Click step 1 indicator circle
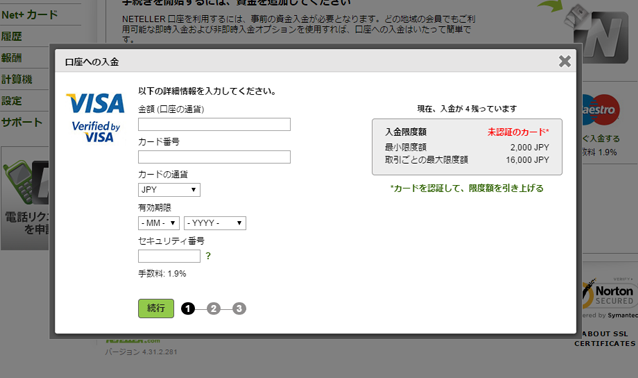 click(188, 309)
